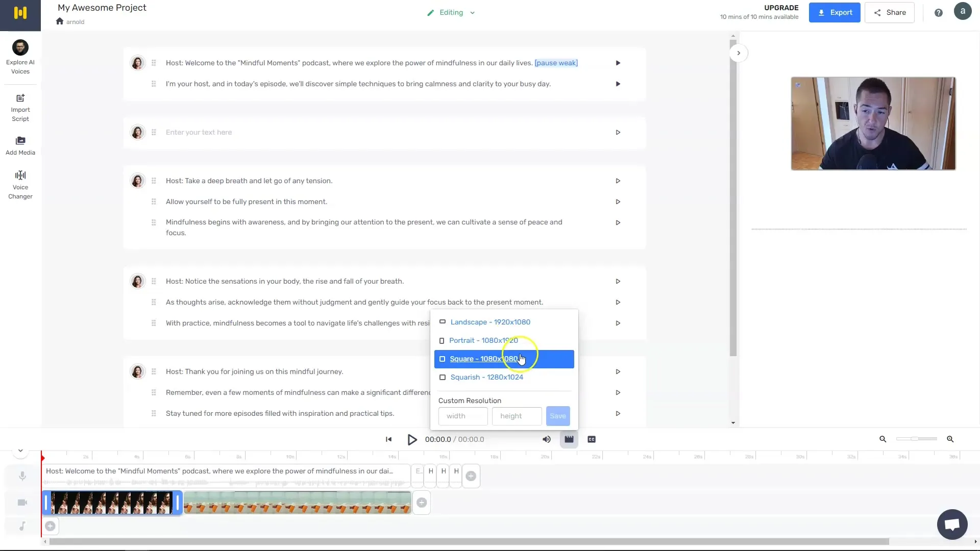Play the project from timeline controls
Screen dimensions: 980x551
point(412,439)
